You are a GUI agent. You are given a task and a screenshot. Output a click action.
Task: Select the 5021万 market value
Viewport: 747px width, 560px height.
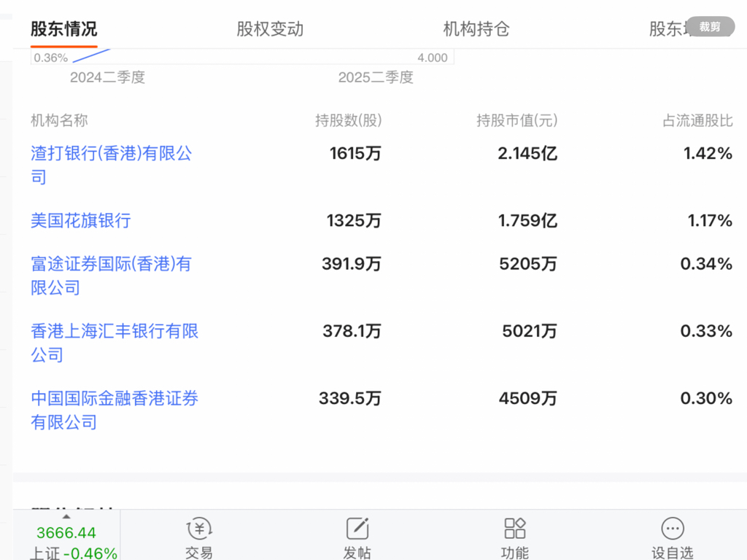tap(530, 331)
